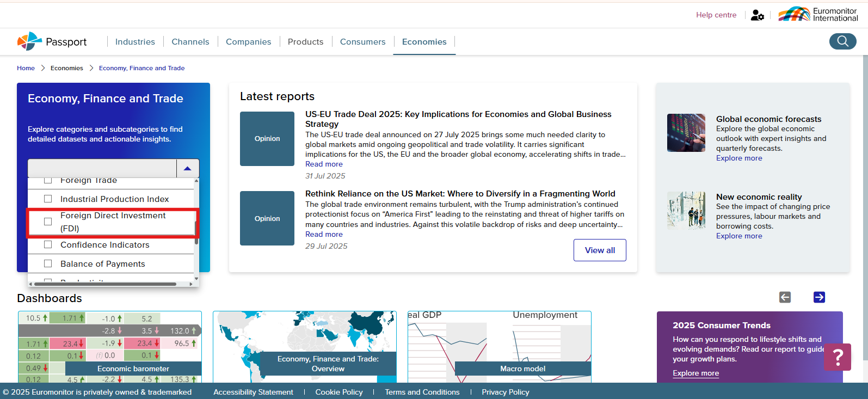Open the search magnifier button
This screenshot has height=399, width=868.
842,41
